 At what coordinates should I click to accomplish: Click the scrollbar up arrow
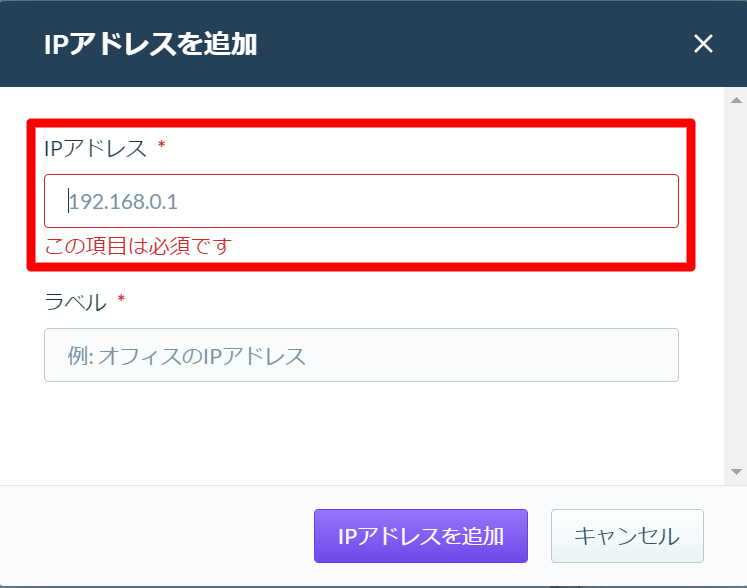[x=736, y=100]
